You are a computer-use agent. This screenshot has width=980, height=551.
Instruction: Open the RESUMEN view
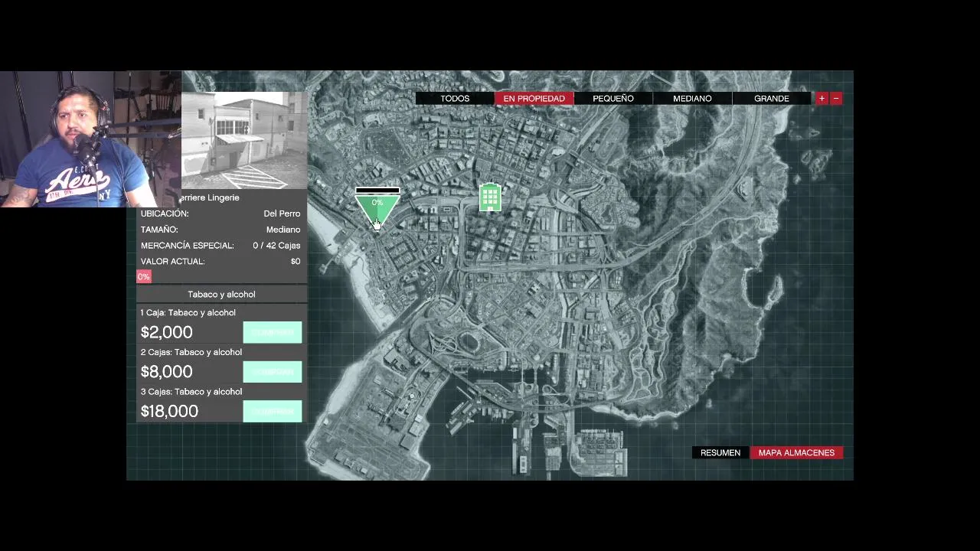pos(720,453)
